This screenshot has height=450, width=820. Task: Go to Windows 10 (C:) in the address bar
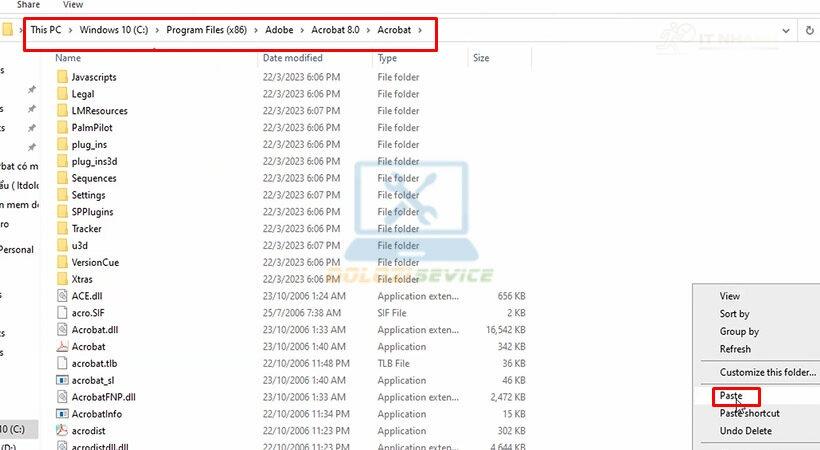coord(113,30)
